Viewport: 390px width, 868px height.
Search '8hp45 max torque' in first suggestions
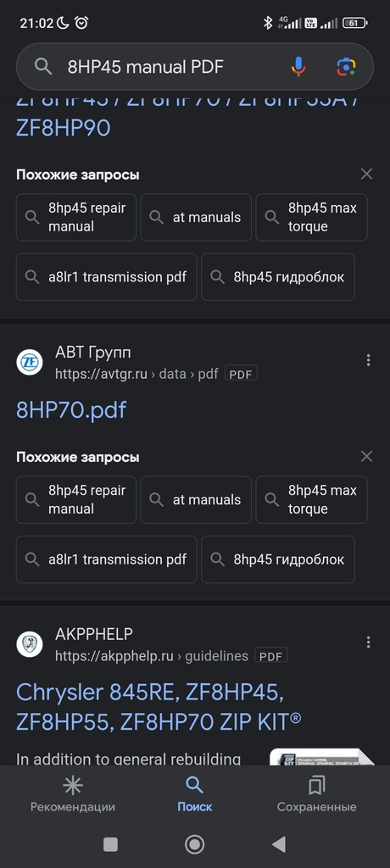311,217
